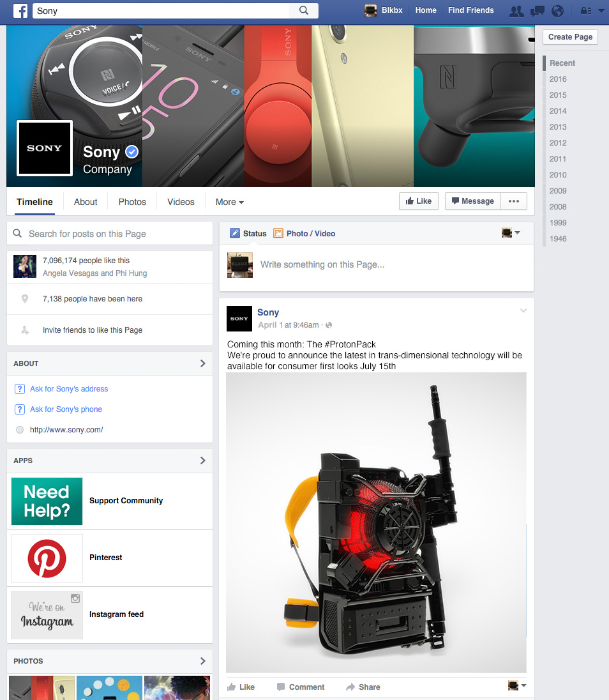Click the Blkbx profile avatar in top bar
This screenshot has height=700, width=609.
click(x=370, y=10)
